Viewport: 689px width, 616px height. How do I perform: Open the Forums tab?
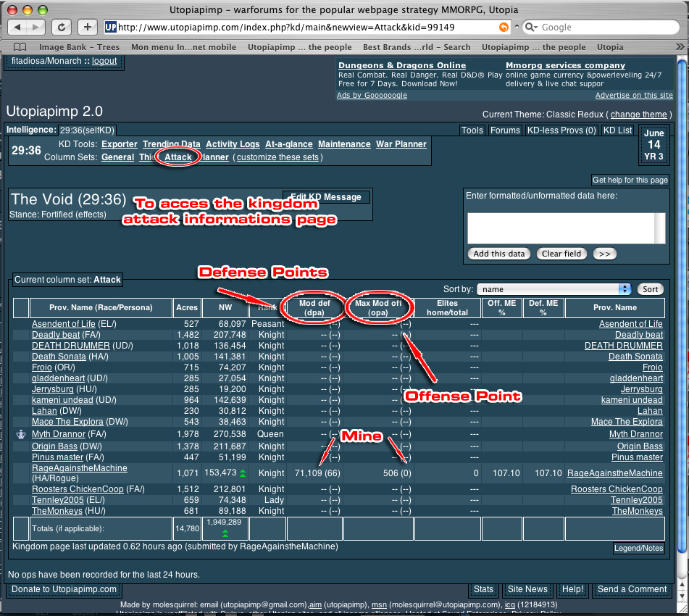point(505,130)
